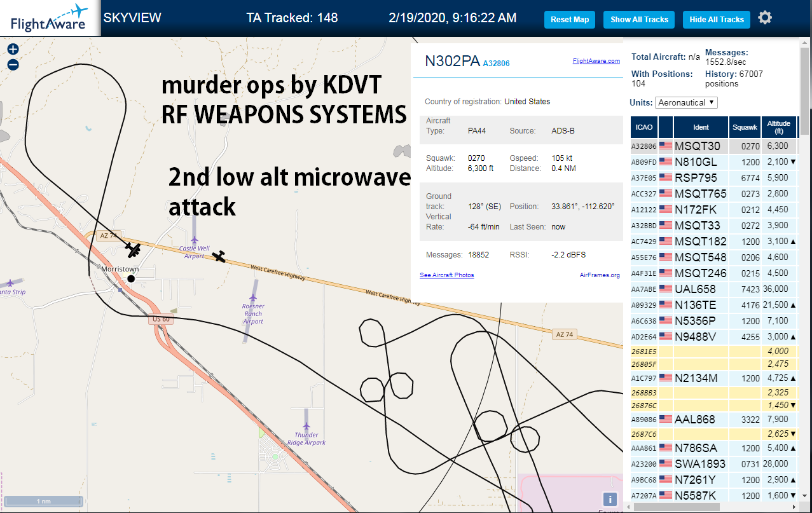Open the Units Aeronautical dropdown
Viewport: 812px width, 513px height.
click(x=687, y=102)
